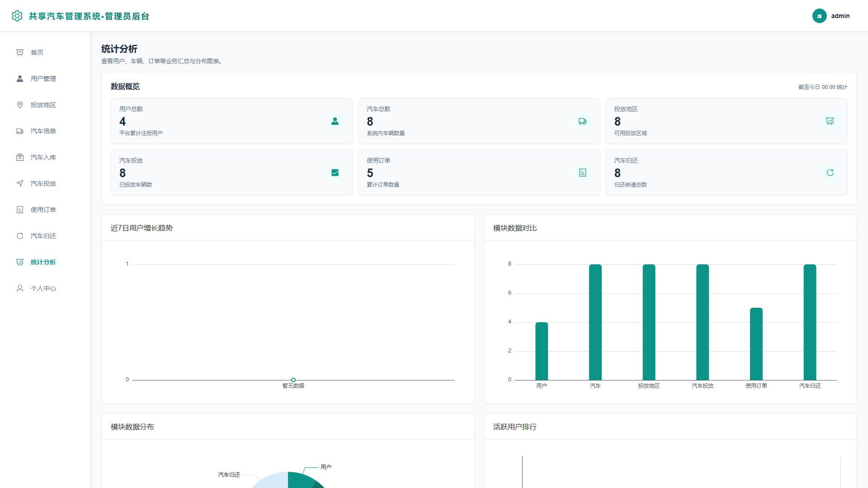The image size is (868, 488).
Task: Open 汽车信息 in the sidebar
Action: [x=45, y=131]
